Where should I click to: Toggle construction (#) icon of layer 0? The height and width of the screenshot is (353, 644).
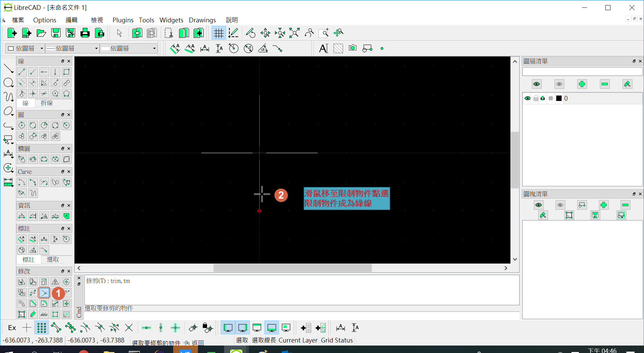551,98
